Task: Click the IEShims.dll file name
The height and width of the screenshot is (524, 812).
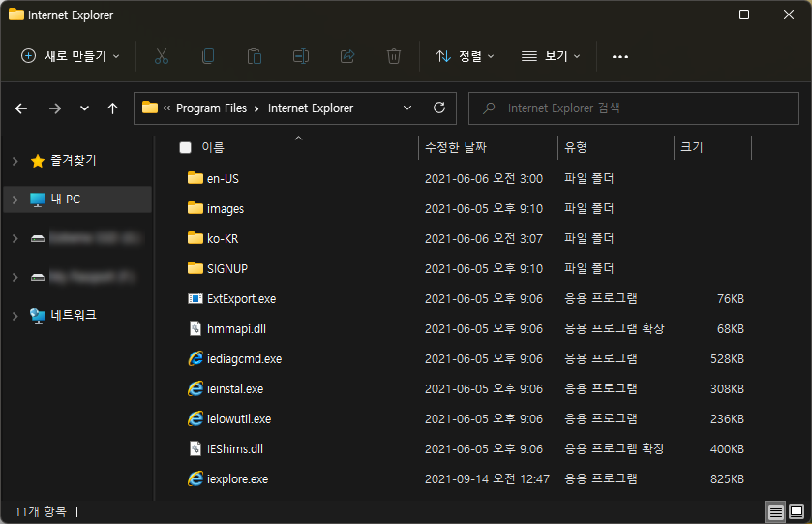Action: click(x=235, y=448)
